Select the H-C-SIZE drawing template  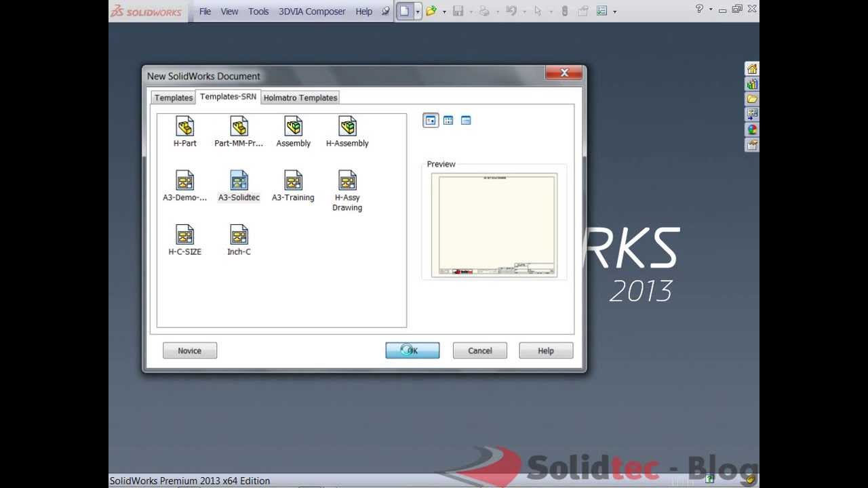(x=184, y=241)
